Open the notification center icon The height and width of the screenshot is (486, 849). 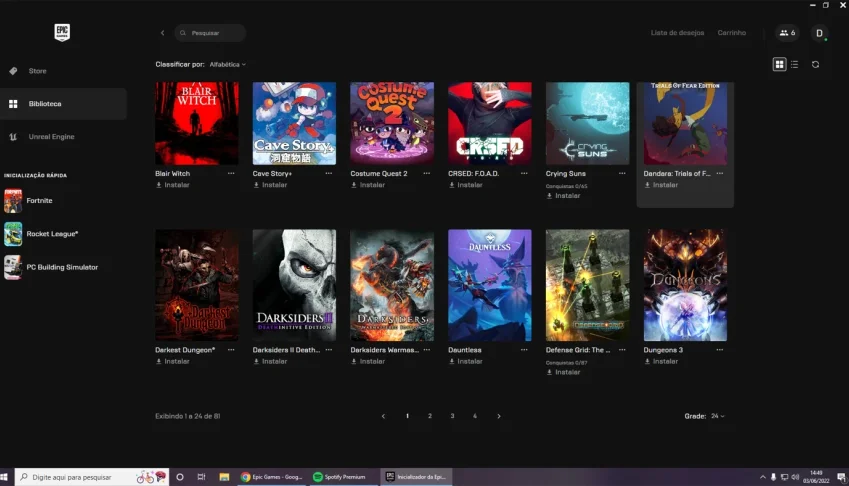pos(841,477)
